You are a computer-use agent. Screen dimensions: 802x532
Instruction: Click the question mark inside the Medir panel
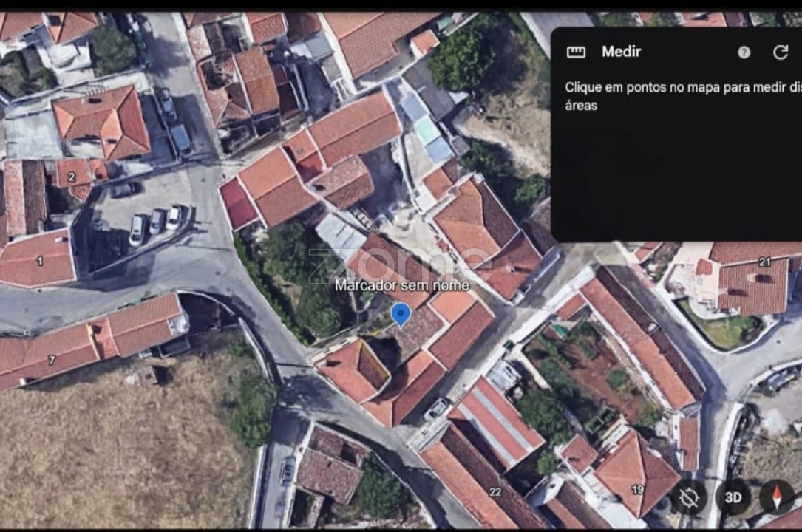pos(743,52)
